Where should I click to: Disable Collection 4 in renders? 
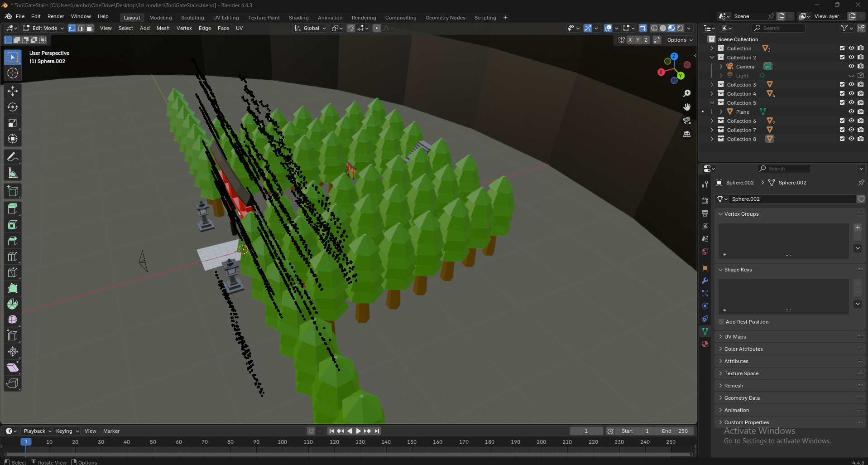(860, 94)
